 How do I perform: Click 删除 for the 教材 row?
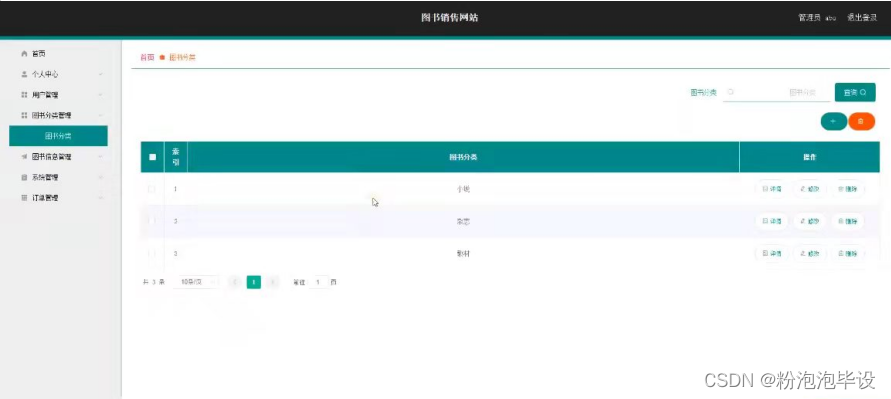848,253
